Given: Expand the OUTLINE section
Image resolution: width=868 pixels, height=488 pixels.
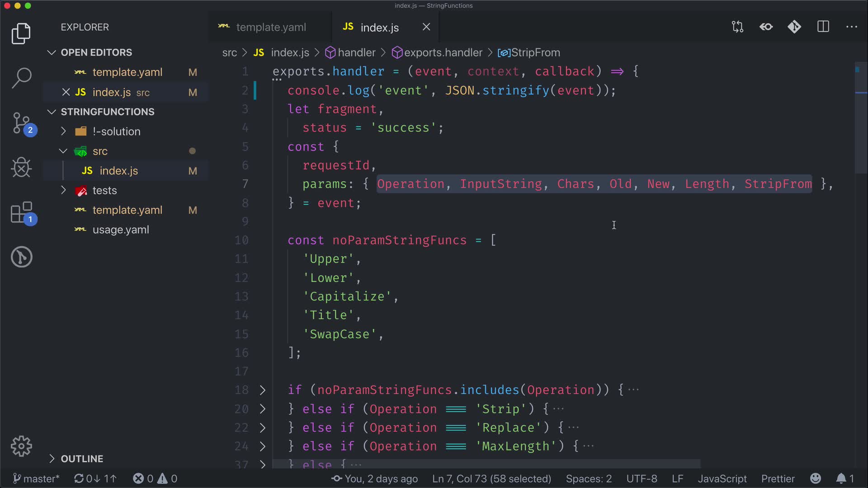Looking at the screenshot, I should point(82,459).
